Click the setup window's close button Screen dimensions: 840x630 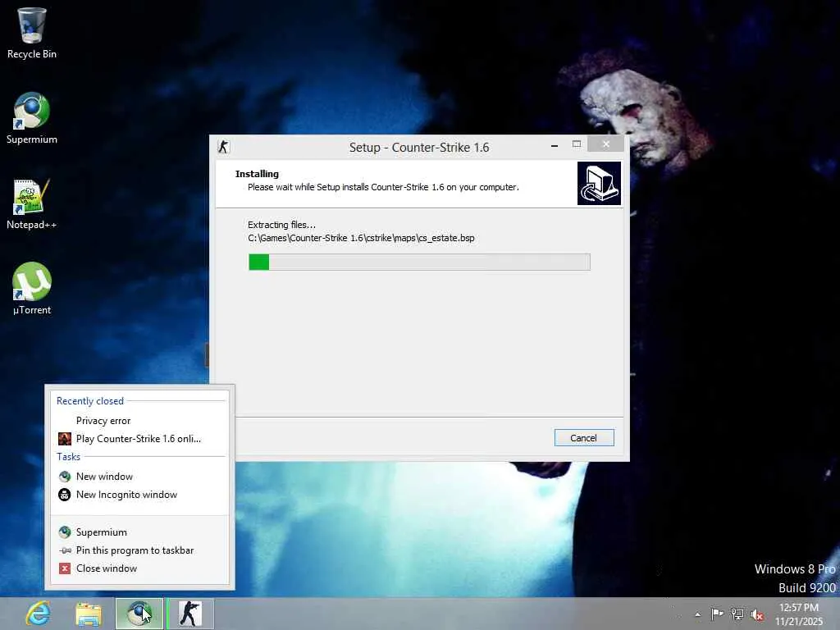[606, 144]
